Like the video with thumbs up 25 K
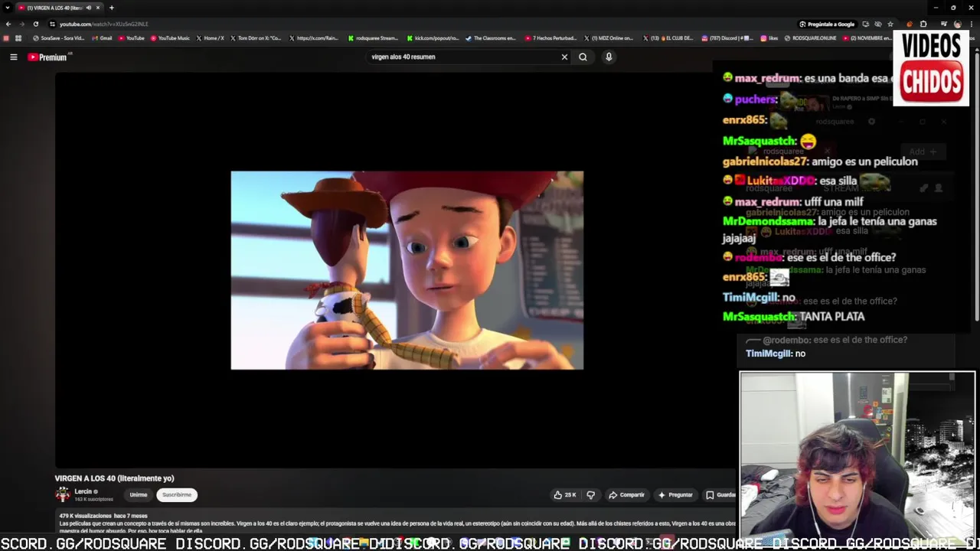980x551 pixels. (565, 495)
